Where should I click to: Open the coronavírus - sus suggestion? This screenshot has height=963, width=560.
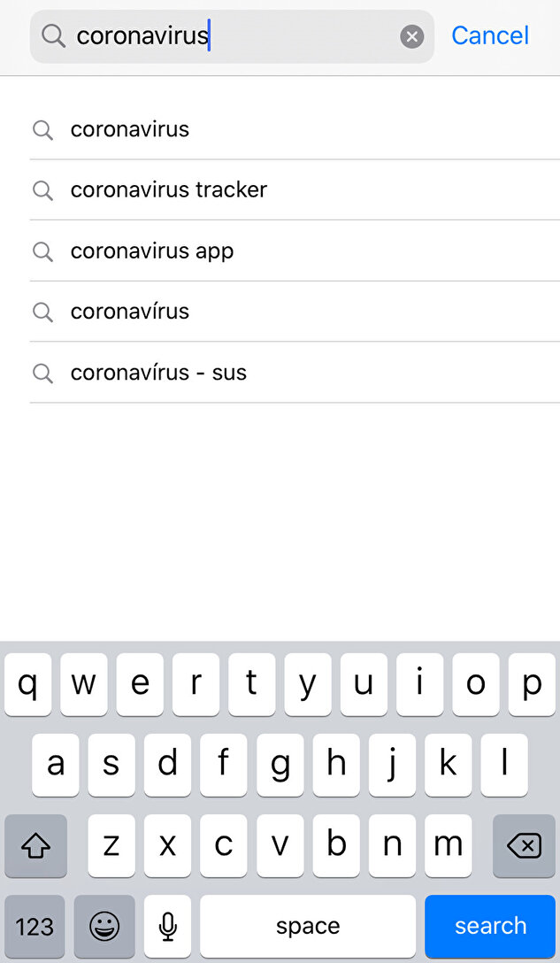[x=158, y=374]
